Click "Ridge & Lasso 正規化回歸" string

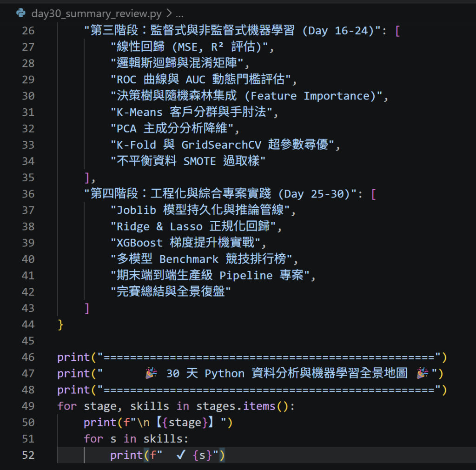(x=193, y=226)
